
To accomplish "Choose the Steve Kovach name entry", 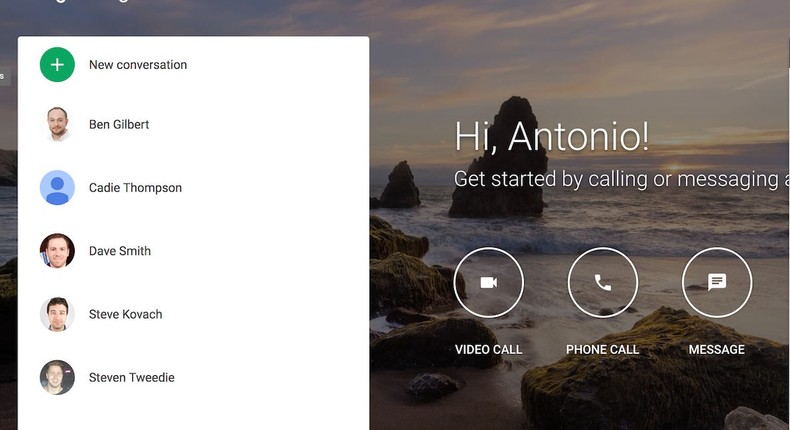I will coord(125,314).
